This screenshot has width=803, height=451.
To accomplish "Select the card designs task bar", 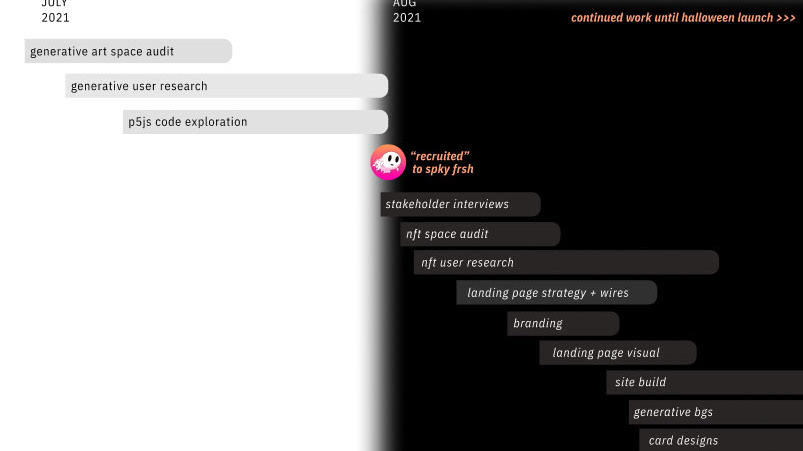I will point(721,440).
